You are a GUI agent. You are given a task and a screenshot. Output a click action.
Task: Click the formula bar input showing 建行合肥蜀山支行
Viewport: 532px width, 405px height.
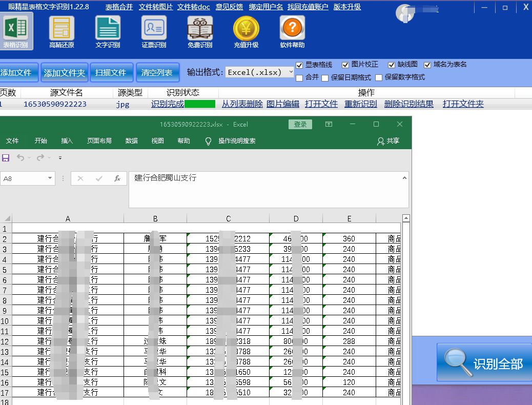(x=269, y=190)
